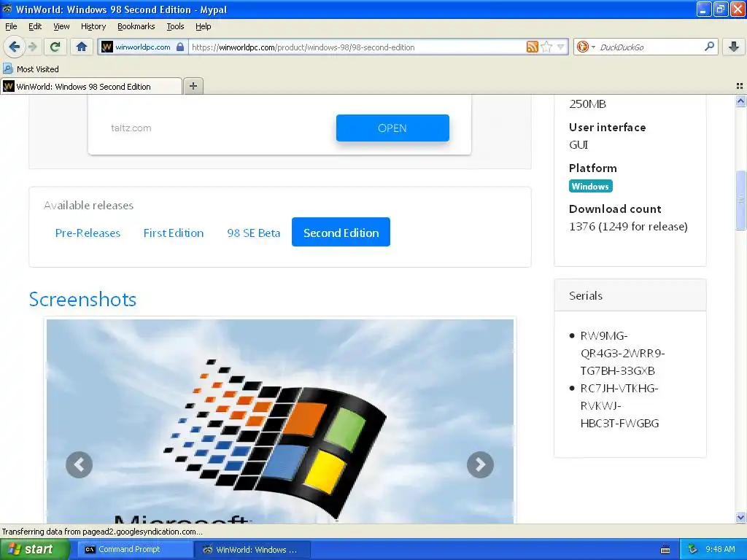
Task: Click the page scrollbar down arrow
Action: [x=740, y=518]
